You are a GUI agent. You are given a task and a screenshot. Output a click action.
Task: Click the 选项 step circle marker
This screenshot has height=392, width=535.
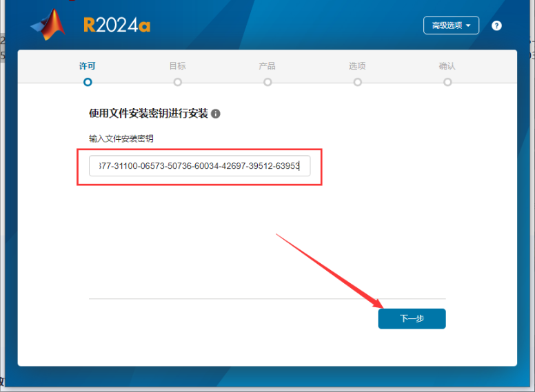click(x=358, y=82)
